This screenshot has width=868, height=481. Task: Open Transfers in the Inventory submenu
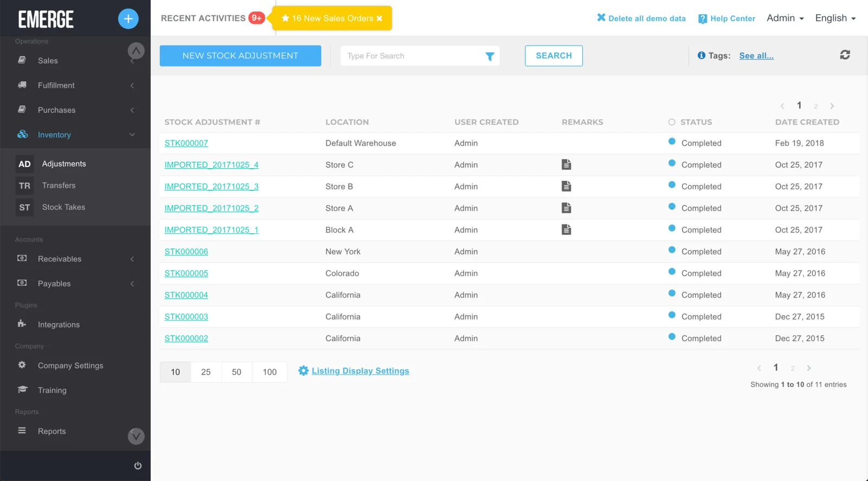coord(59,185)
